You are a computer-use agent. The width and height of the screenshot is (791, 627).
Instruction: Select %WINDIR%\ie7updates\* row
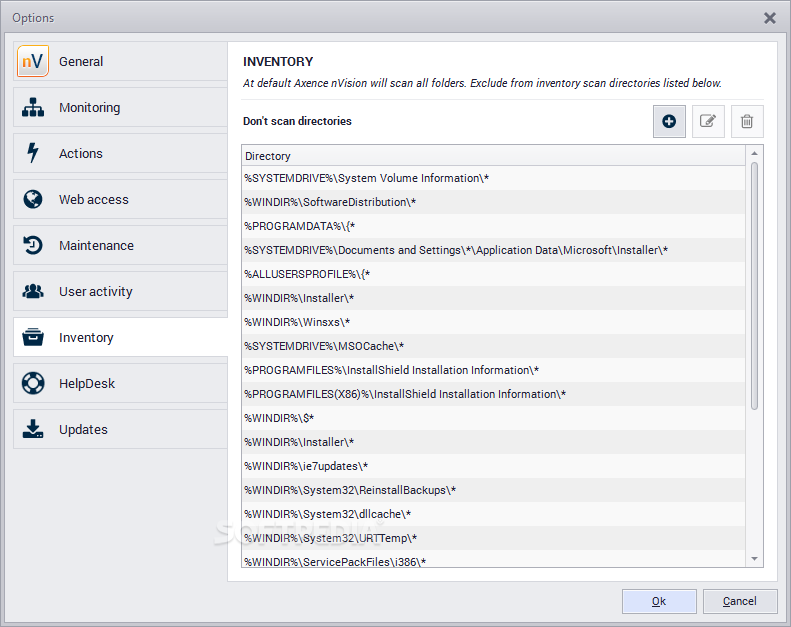coord(493,466)
